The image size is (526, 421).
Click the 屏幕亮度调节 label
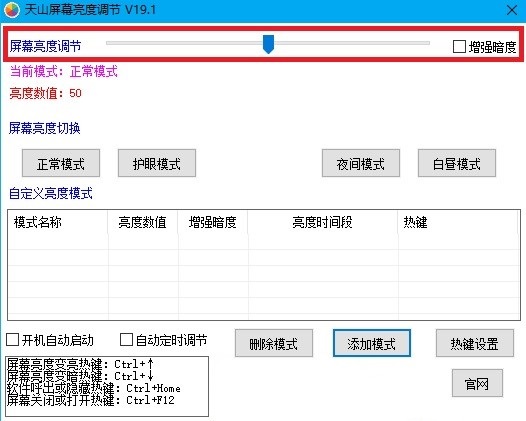[x=45, y=46]
